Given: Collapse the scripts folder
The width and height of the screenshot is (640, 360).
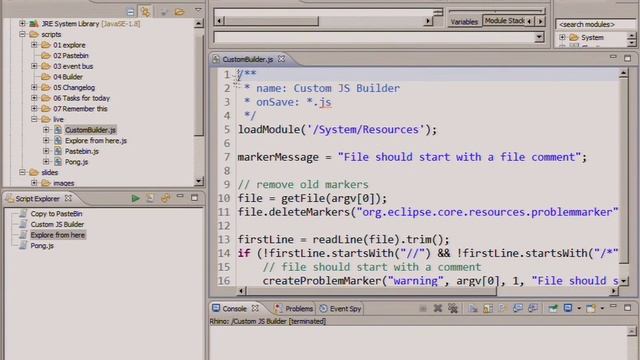Looking at the screenshot, I should (22, 34).
